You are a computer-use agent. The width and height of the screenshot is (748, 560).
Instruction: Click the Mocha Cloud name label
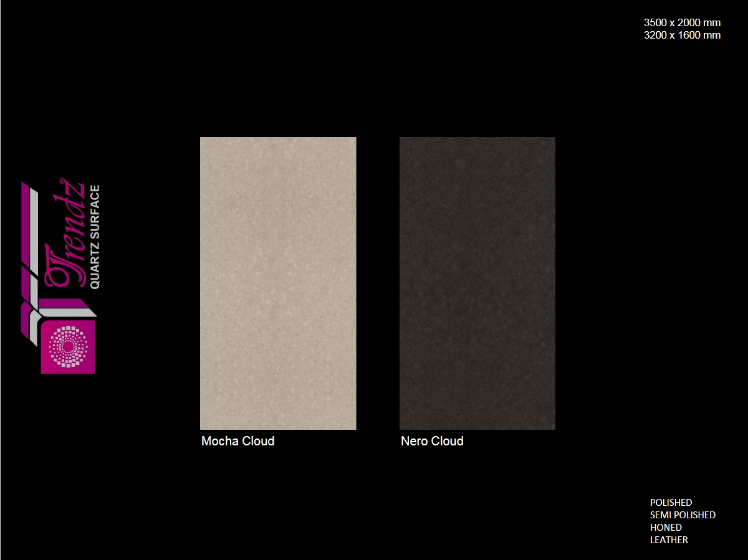[237, 441]
